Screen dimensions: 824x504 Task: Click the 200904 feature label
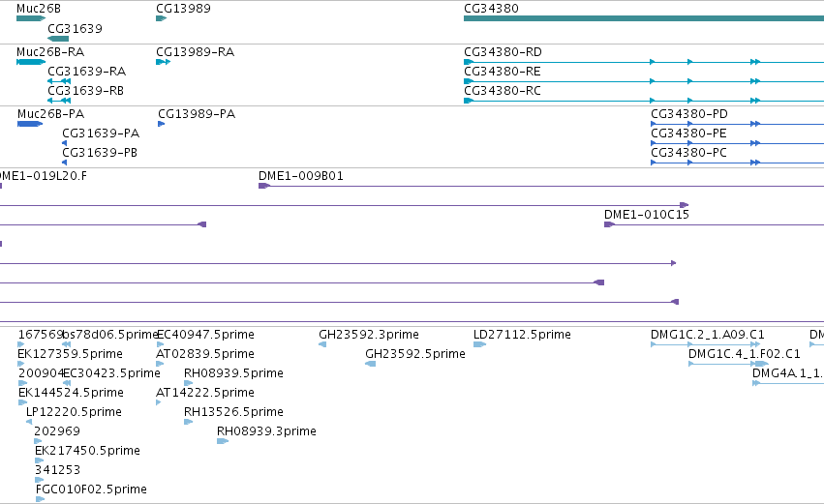41,373
